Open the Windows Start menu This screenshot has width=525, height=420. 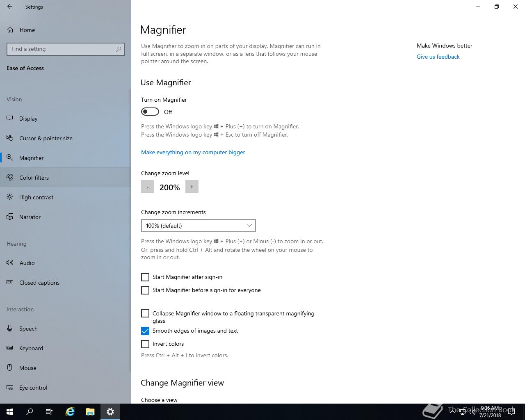10,412
